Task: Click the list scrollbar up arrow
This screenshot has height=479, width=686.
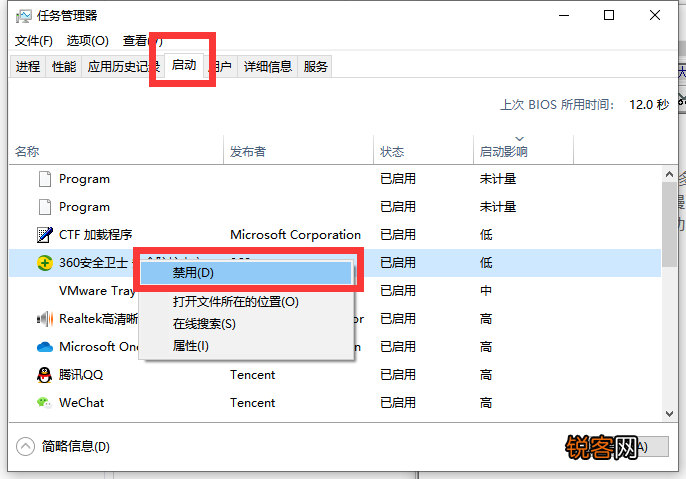Action: pos(669,174)
